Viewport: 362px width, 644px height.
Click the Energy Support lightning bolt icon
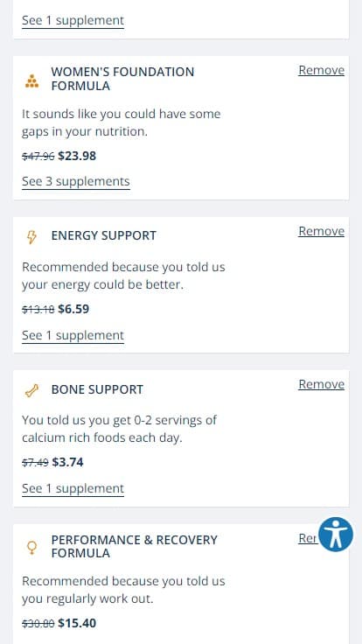tap(31, 237)
